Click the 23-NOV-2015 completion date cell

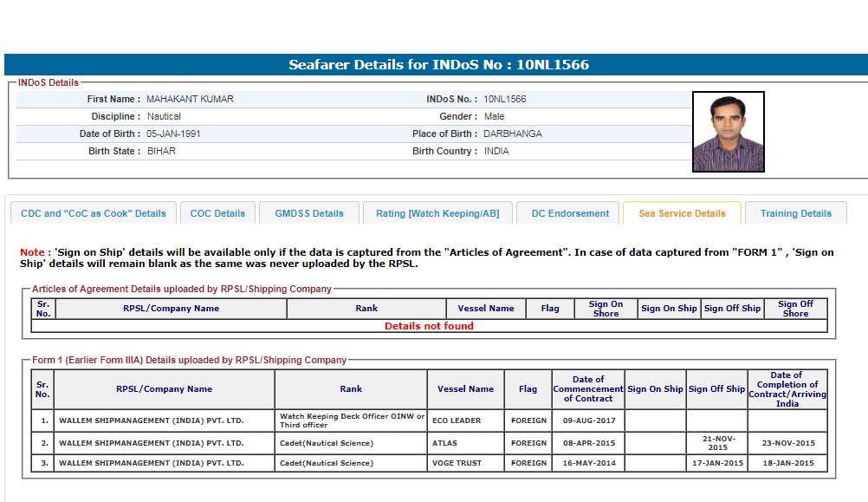point(787,443)
